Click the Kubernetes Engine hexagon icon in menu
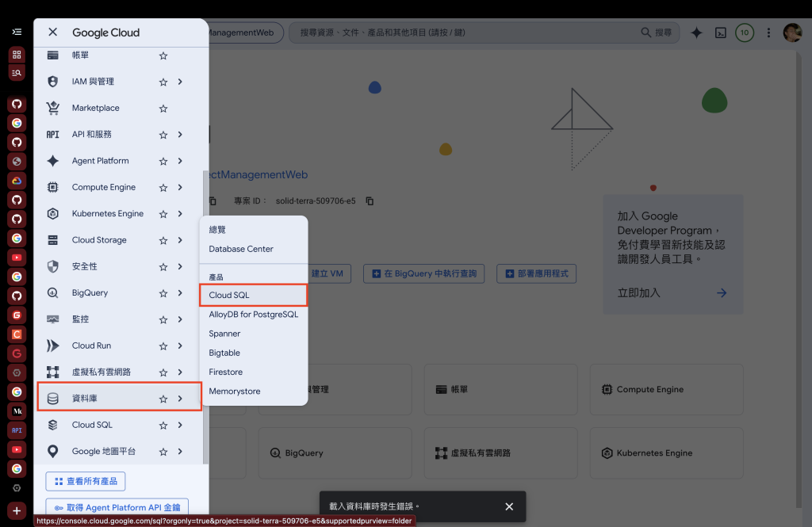This screenshot has height=527, width=812. tap(53, 214)
